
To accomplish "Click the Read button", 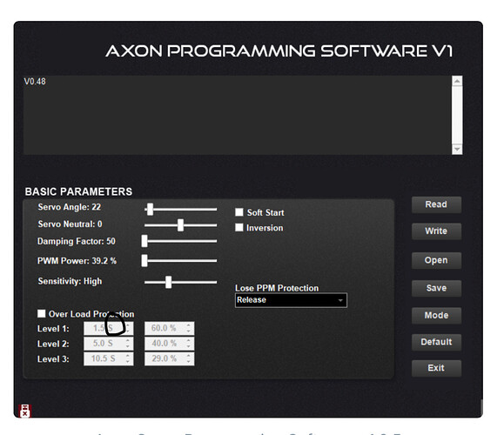I will [436, 204].
